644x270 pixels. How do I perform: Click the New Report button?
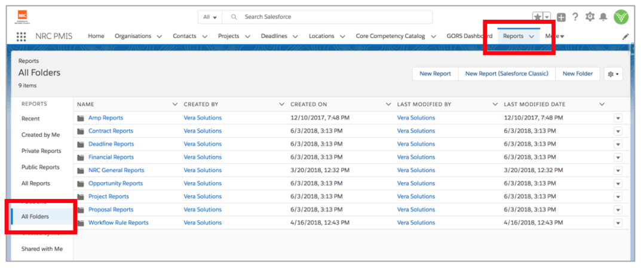point(435,74)
